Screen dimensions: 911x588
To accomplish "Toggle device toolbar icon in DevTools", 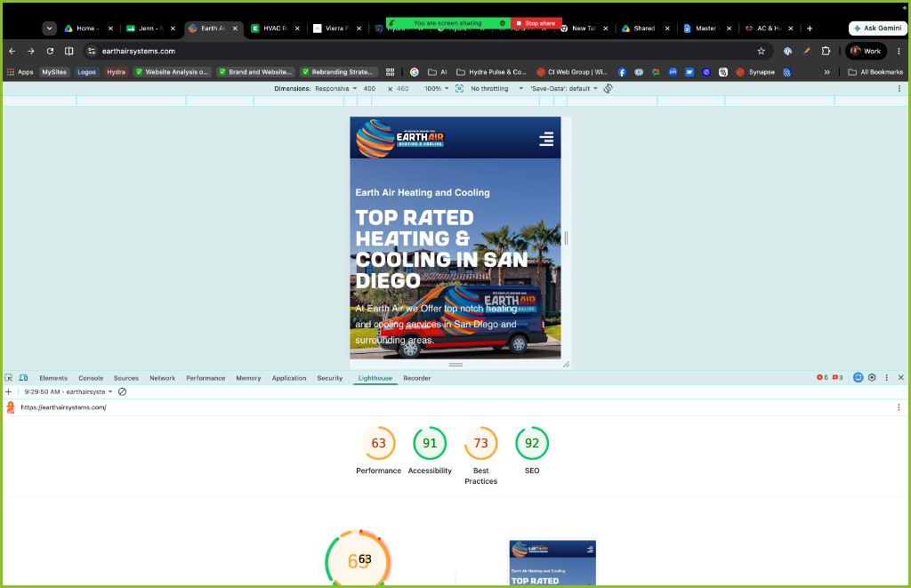I will click(x=24, y=378).
